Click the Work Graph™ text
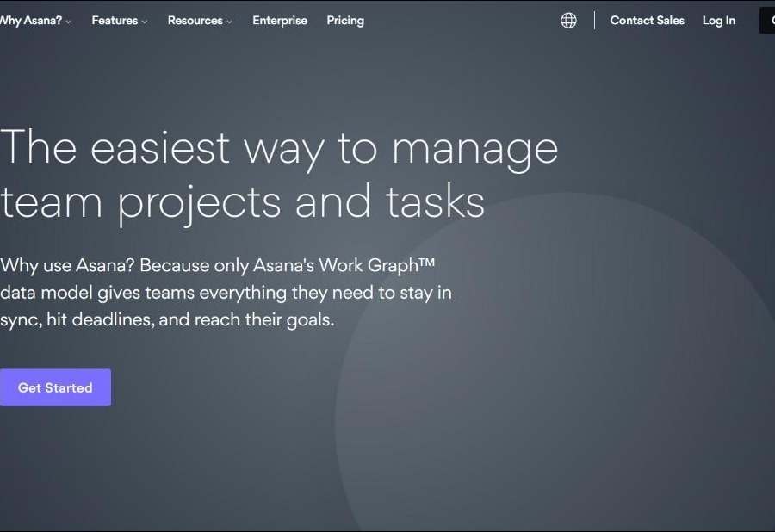Screen dimensions: 775x532 tap(387, 265)
